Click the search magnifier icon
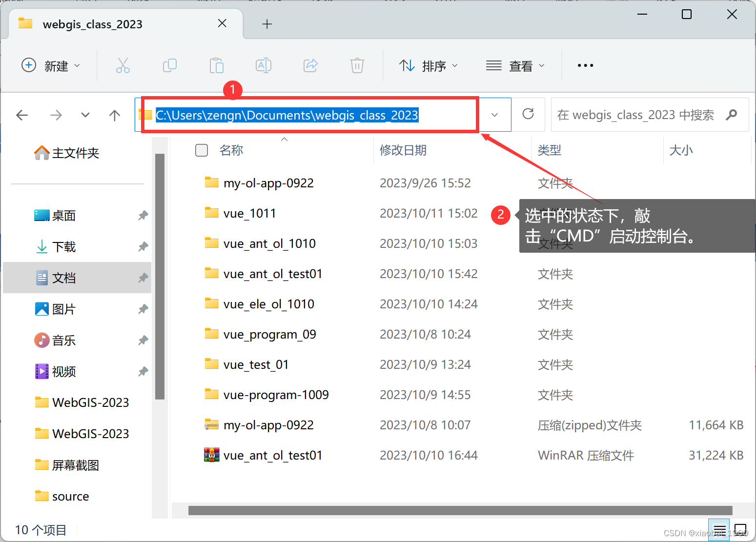Viewport: 756px width, 542px height. coord(732,115)
